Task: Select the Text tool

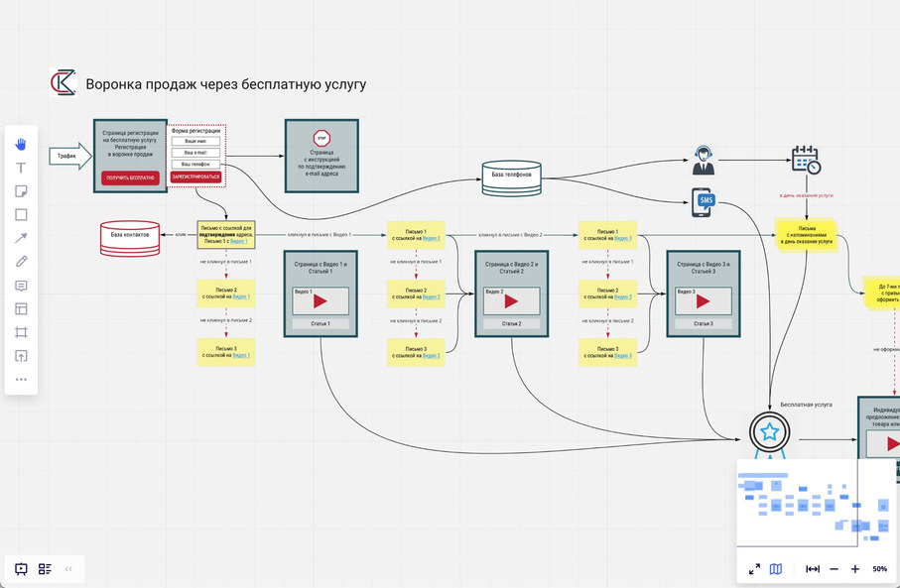Action: [21, 168]
